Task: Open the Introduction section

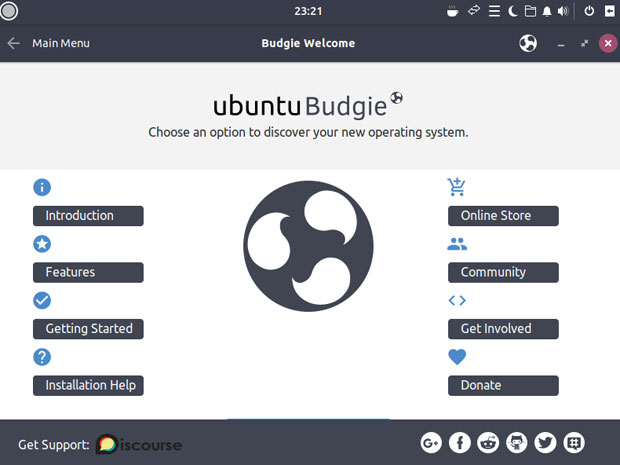Action: 88,216
